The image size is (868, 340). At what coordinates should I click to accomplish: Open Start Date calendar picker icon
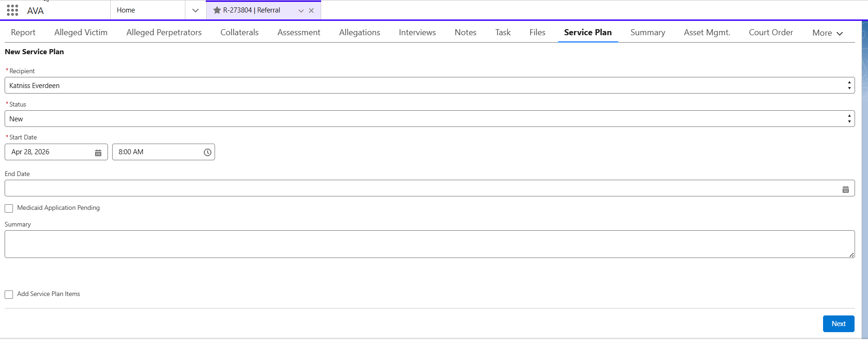click(x=98, y=152)
